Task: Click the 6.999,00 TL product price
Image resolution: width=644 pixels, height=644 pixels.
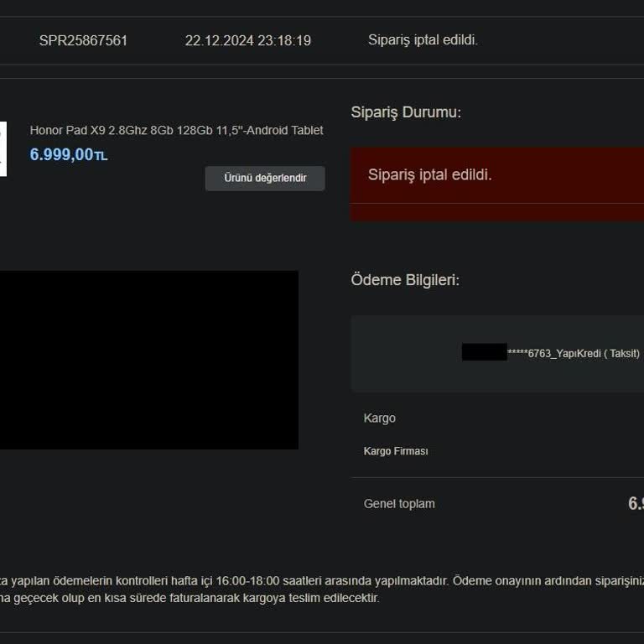Action: click(69, 155)
